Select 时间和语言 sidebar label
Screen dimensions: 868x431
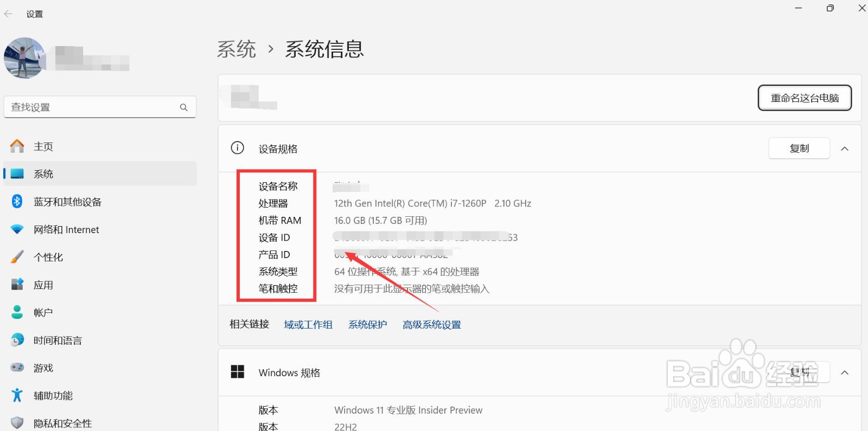(58, 340)
